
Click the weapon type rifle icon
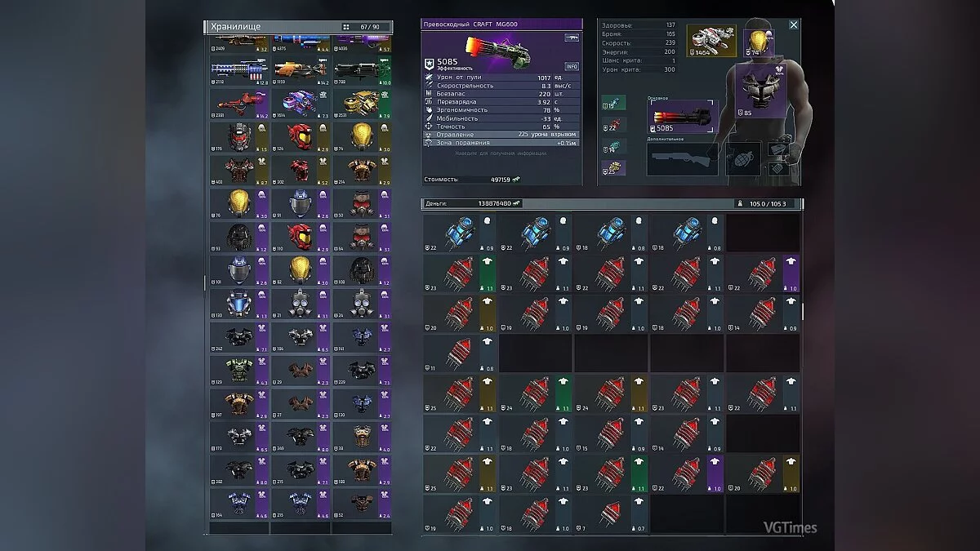tap(571, 38)
